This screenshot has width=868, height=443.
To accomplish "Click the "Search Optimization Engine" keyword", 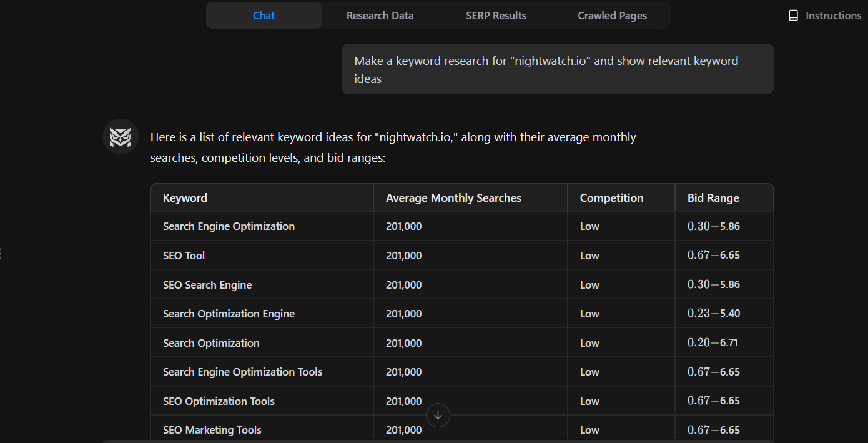I will click(x=229, y=313).
